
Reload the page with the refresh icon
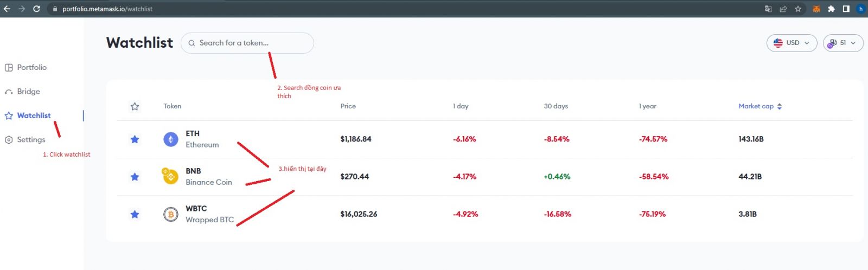click(37, 9)
